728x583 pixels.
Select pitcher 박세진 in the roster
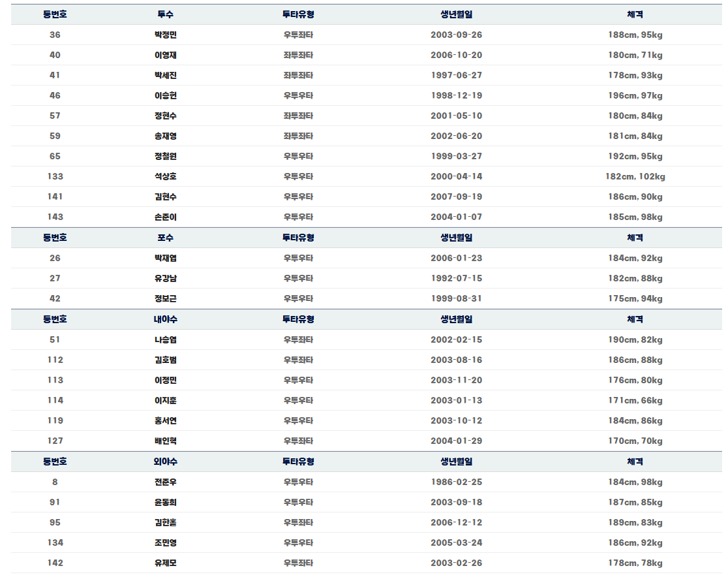(x=165, y=75)
